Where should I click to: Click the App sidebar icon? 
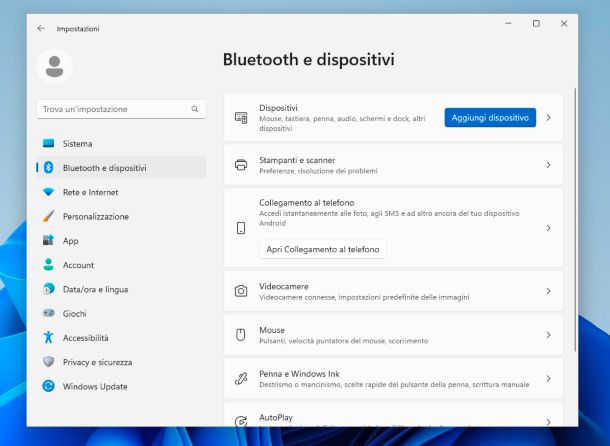point(48,240)
